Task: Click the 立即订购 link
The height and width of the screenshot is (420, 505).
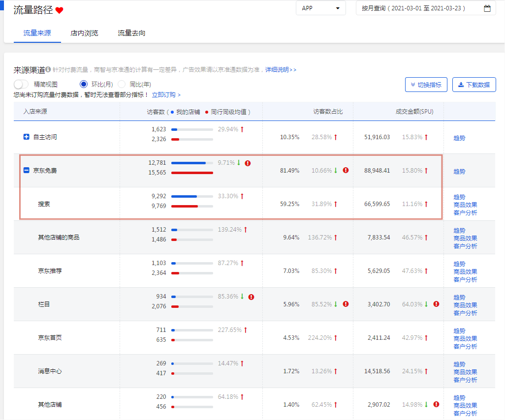Action: (x=166, y=95)
